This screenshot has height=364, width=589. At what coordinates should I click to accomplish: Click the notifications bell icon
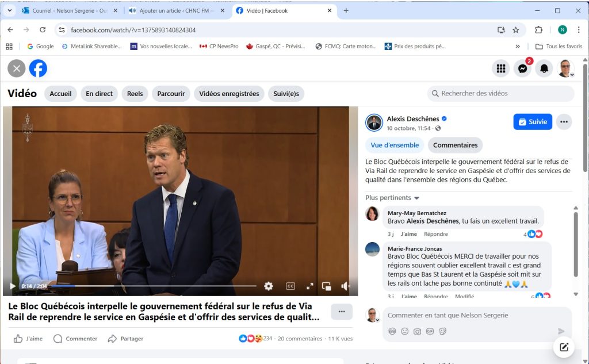544,69
